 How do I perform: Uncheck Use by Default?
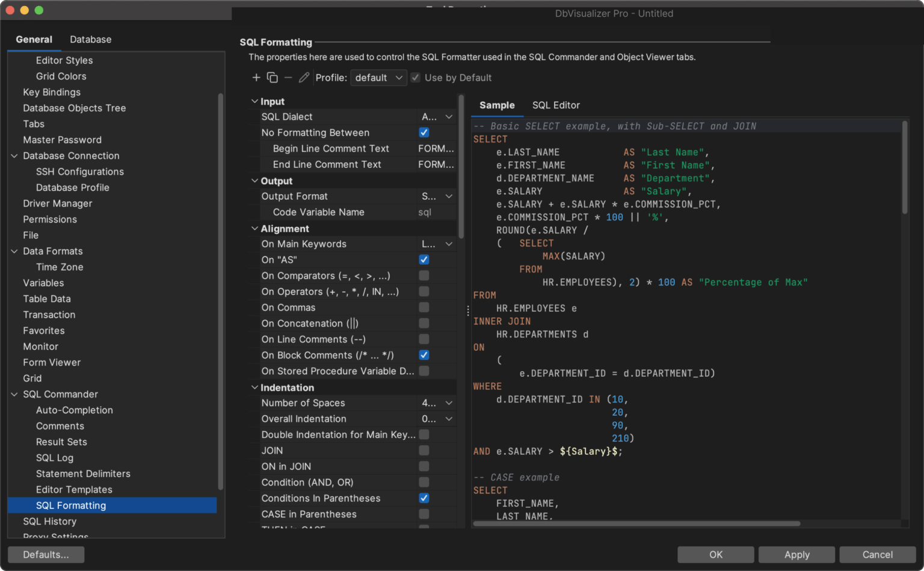point(415,77)
